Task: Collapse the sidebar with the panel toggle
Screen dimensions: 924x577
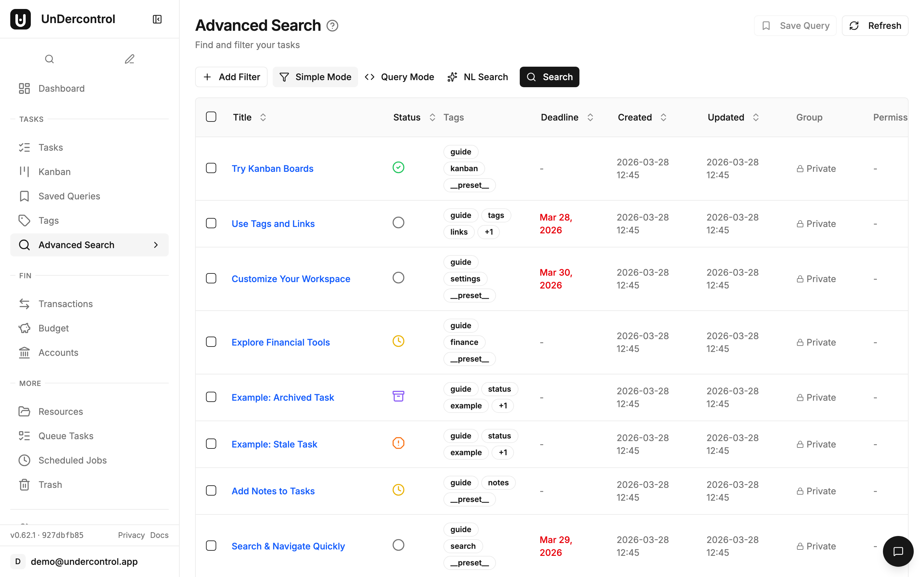Action: click(x=157, y=19)
